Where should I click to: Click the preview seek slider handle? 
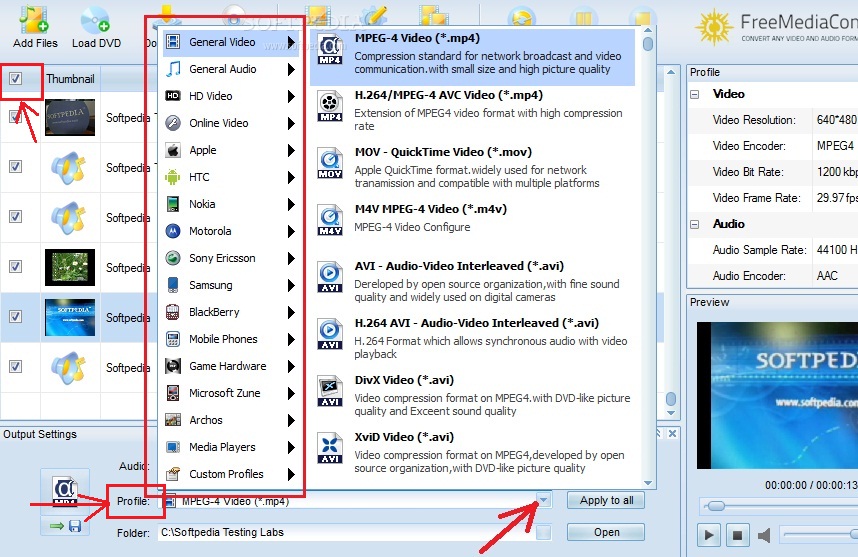(716, 506)
